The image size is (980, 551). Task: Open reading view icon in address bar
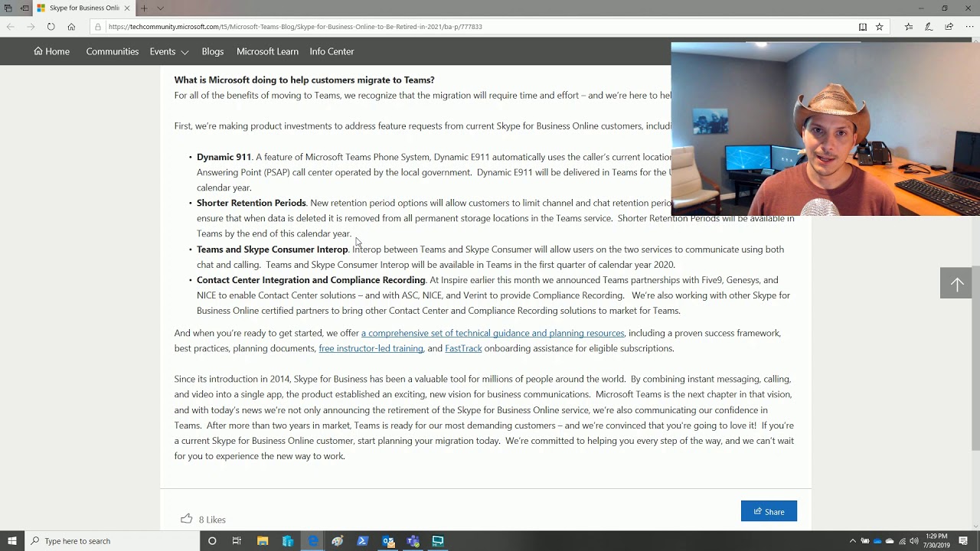pyautogui.click(x=863, y=27)
